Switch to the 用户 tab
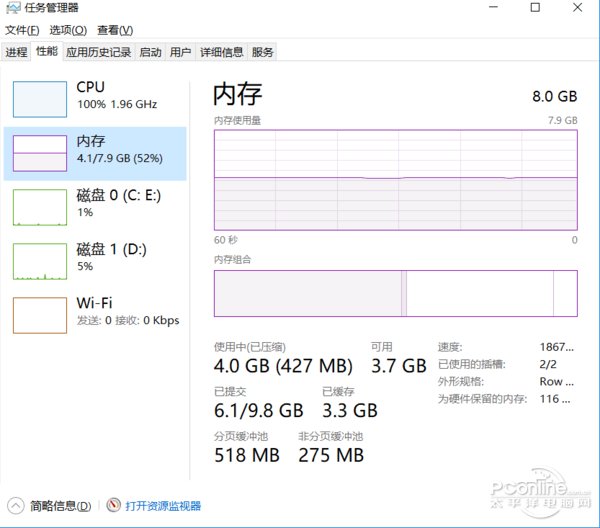 coord(180,52)
